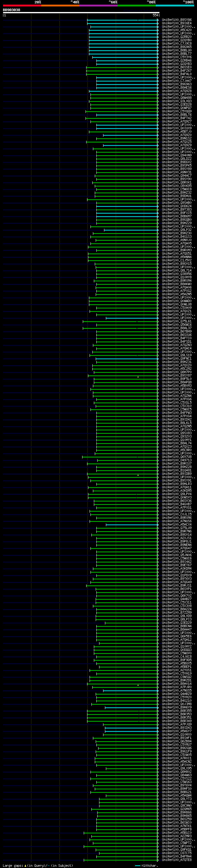Click the UniRef100_A7NTK1 label

[x=177, y=826]
